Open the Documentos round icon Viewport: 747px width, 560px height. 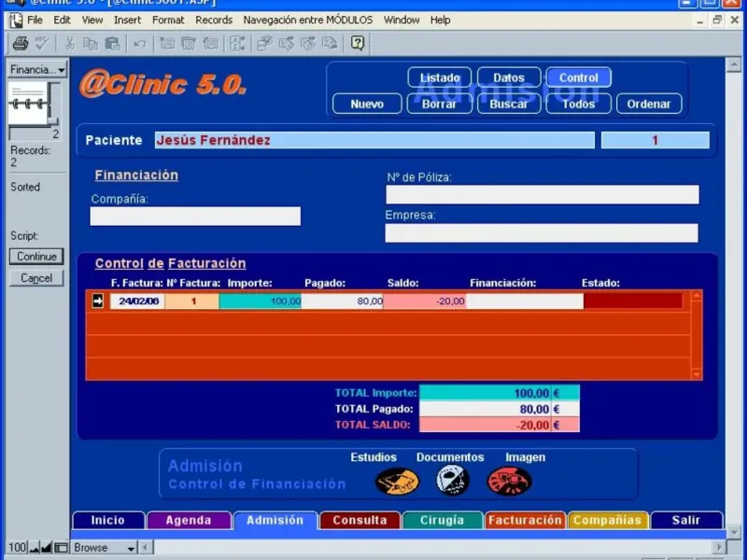[453, 480]
